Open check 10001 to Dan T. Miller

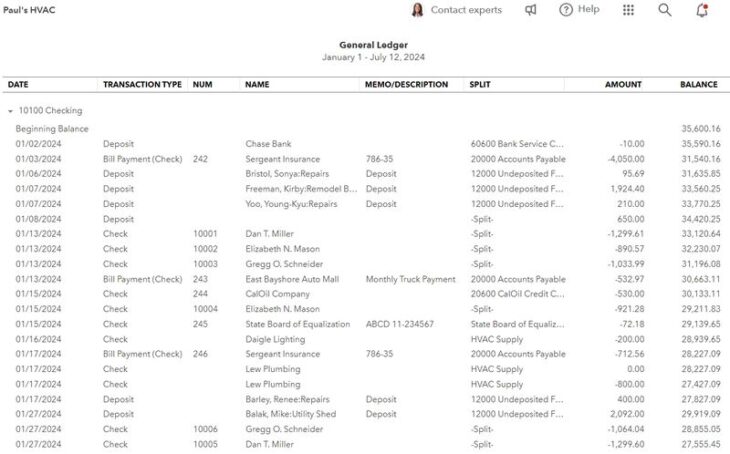pos(205,234)
